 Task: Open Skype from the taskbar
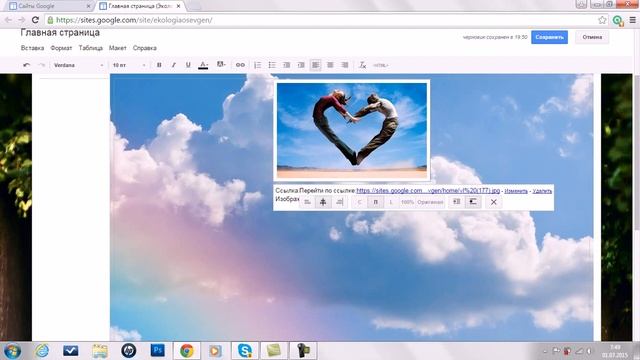tap(245, 351)
